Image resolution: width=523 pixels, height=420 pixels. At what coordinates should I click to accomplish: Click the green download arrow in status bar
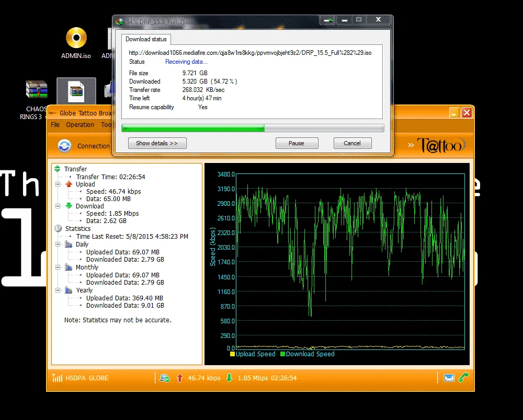coord(230,378)
